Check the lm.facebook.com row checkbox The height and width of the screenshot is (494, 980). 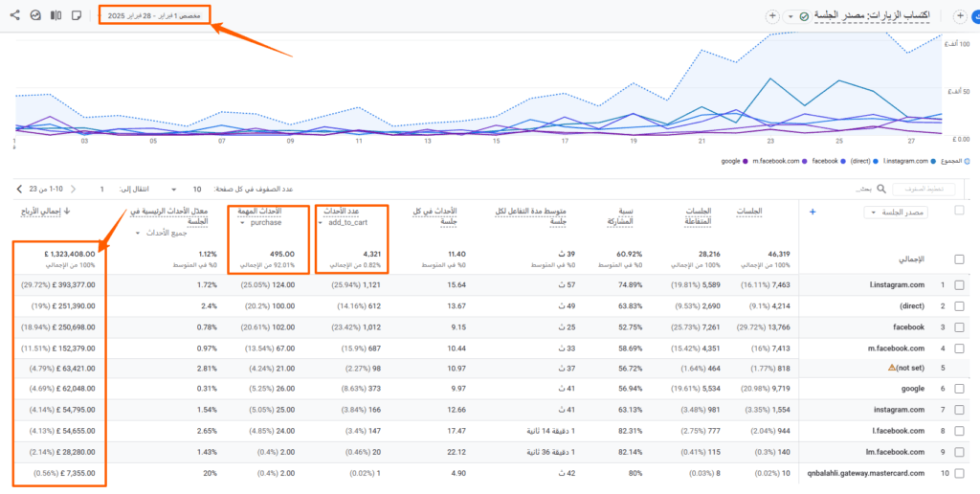[959, 452]
